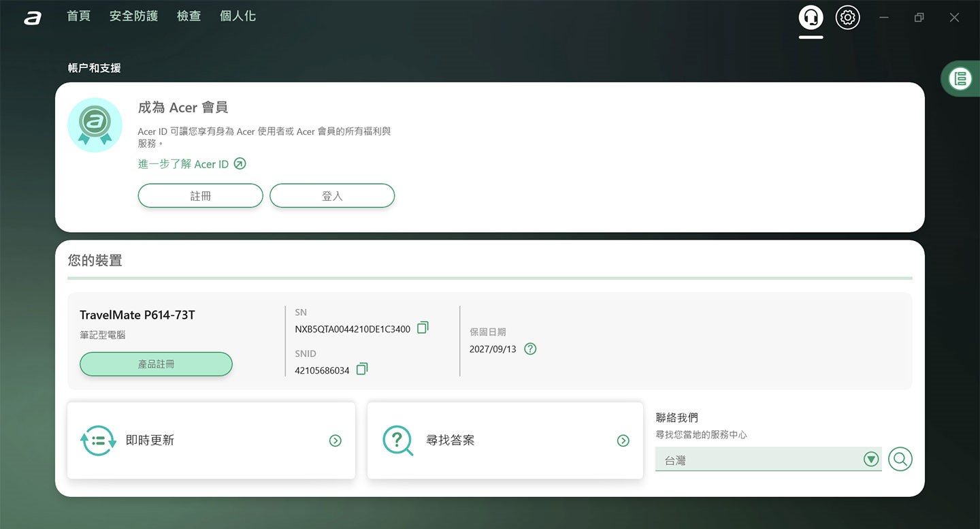
Task: Minimize the application window
Action: [x=883, y=18]
